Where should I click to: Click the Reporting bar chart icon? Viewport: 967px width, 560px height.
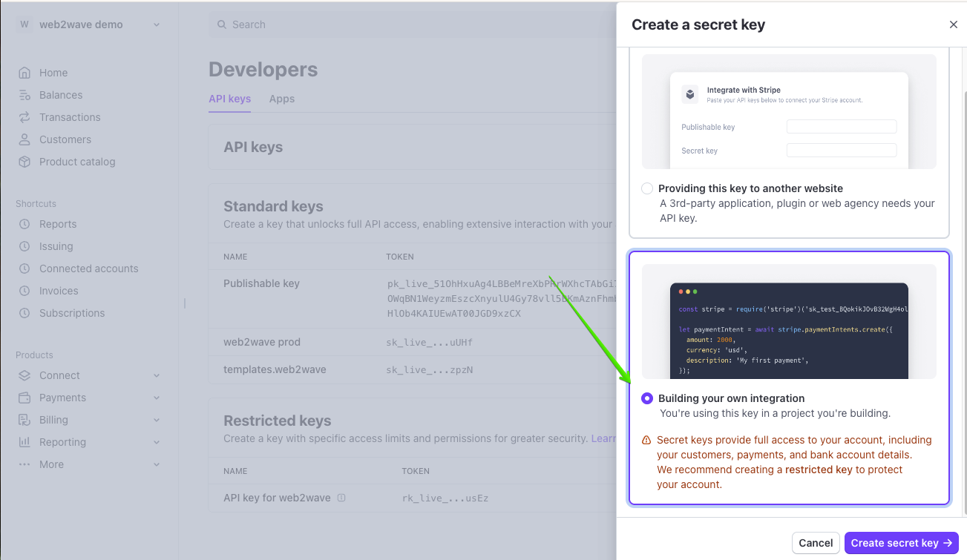(24, 442)
